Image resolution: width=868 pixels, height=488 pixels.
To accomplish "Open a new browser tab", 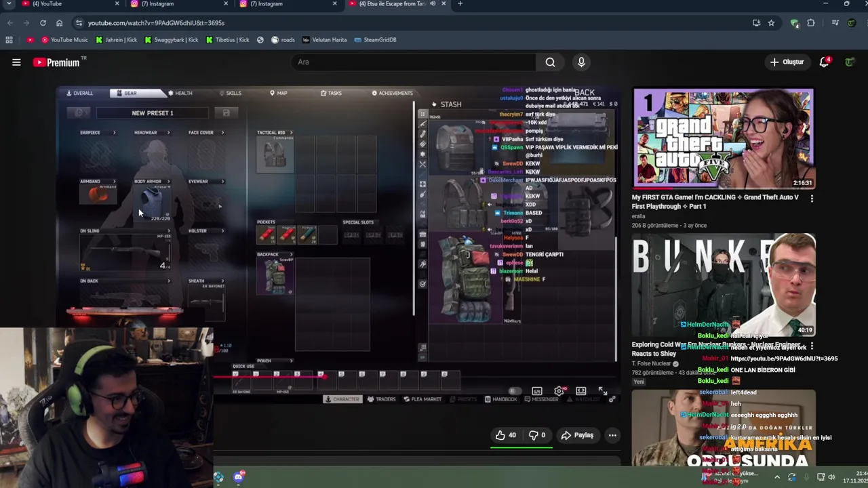I will (460, 4).
